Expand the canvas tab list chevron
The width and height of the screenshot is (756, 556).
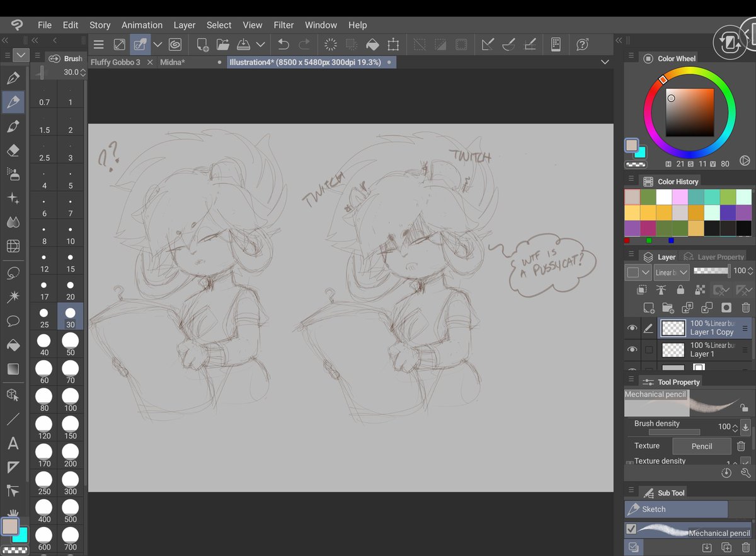605,62
